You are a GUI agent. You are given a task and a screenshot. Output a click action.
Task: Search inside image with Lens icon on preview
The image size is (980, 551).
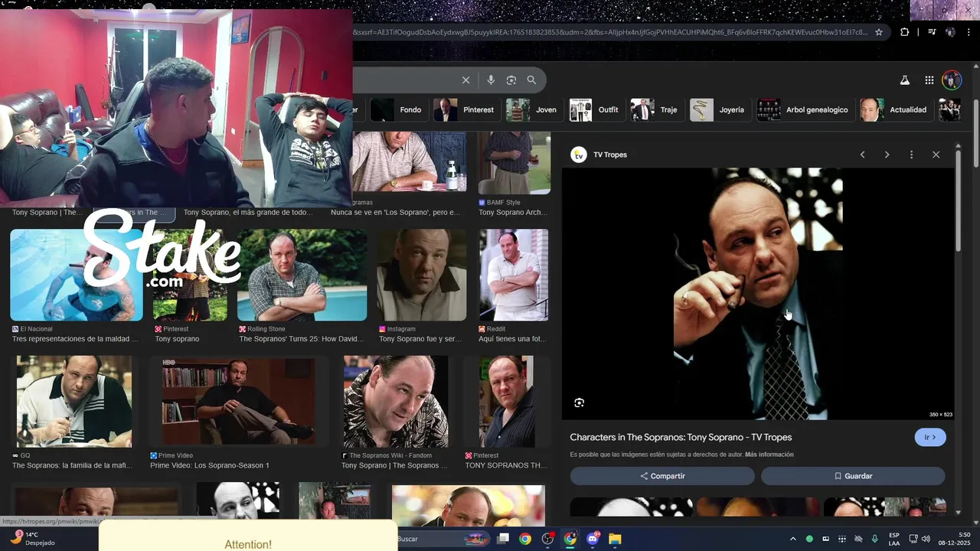click(579, 403)
